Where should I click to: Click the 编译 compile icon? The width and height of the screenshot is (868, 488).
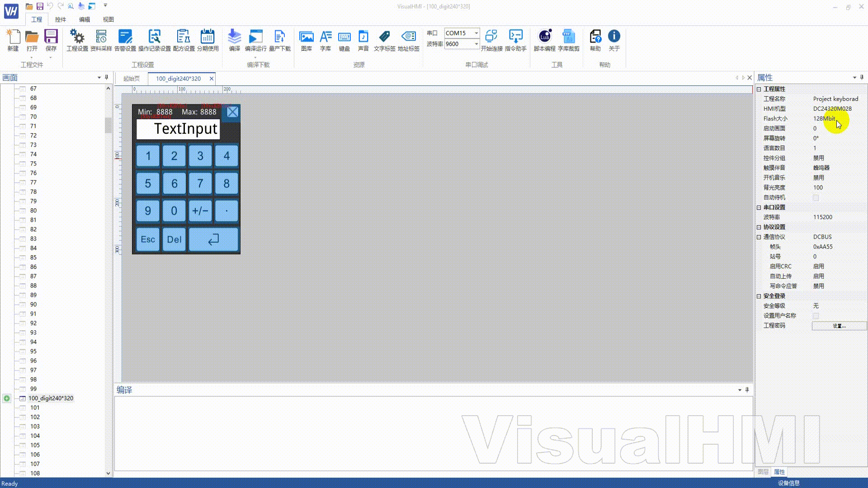click(x=234, y=40)
